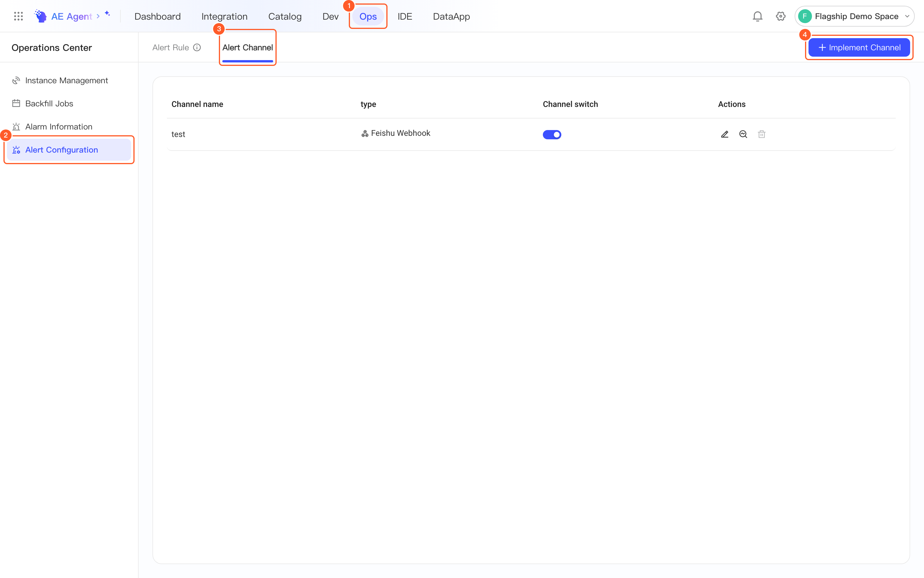Image resolution: width=924 pixels, height=578 pixels.
Task: Click the Feishu Webhook type icon
Action: (x=365, y=134)
